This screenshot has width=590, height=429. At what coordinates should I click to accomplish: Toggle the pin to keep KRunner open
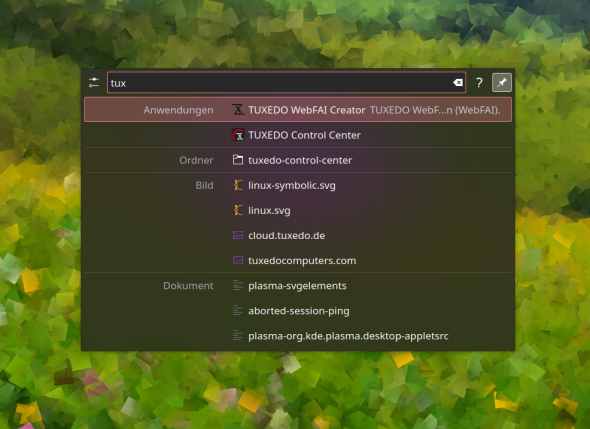click(502, 82)
